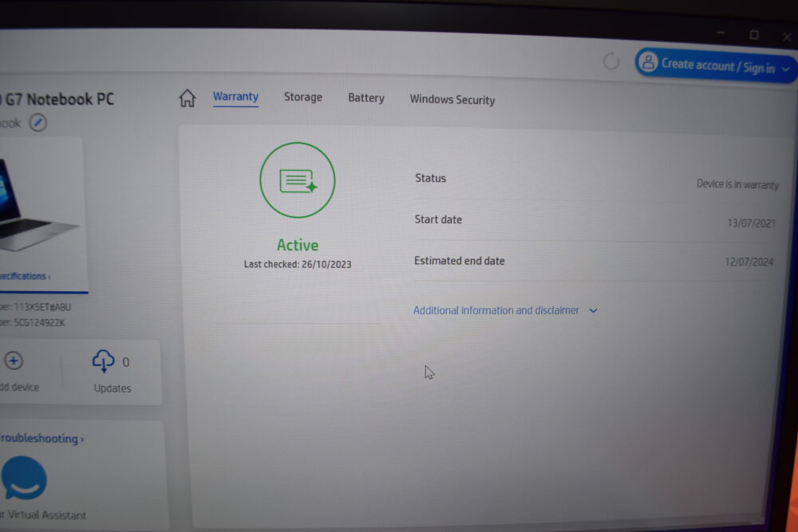Expand Additional information and disclaimer chevron
Viewport: 798px width, 532px height.
coord(594,310)
